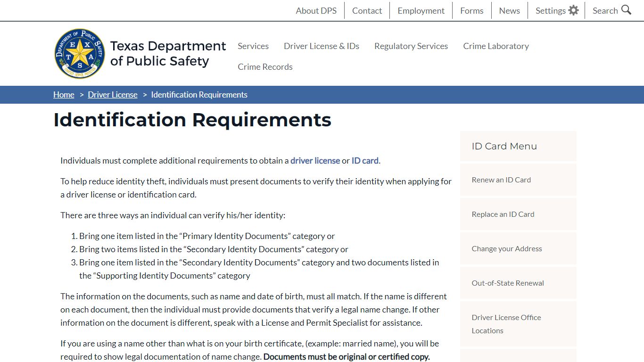Follow the 'ID card' inline link
Viewport: 644px width, 362px height.
tap(365, 160)
